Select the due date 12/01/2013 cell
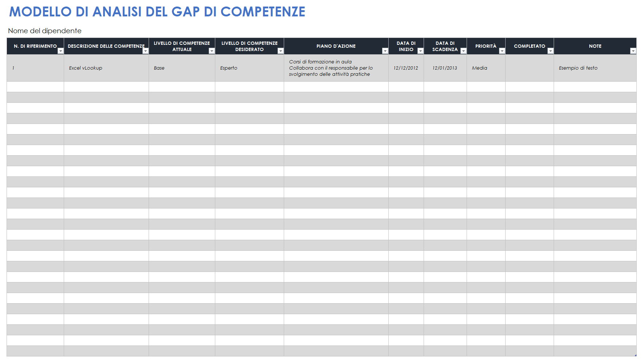Image resolution: width=644 pixels, height=363 pixels. coord(445,68)
